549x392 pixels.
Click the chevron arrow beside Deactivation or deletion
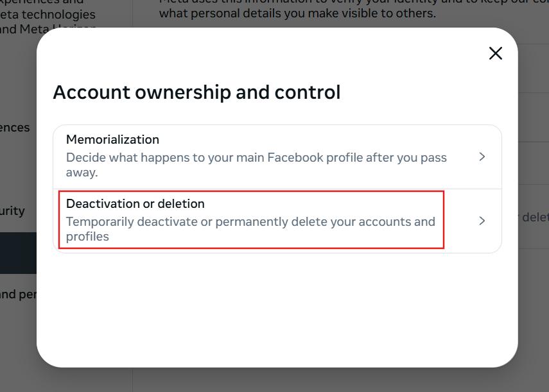tap(482, 221)
